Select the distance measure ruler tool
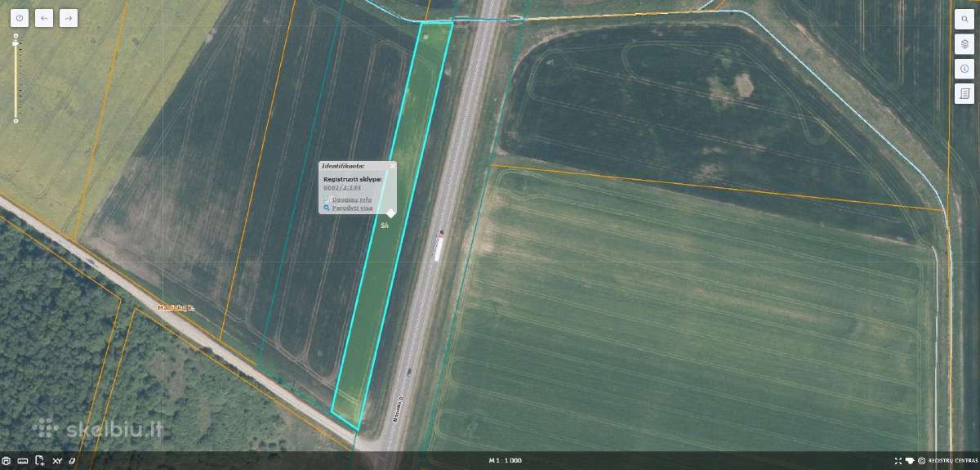This screenshot has width=980, height=470. pos(23,461)
